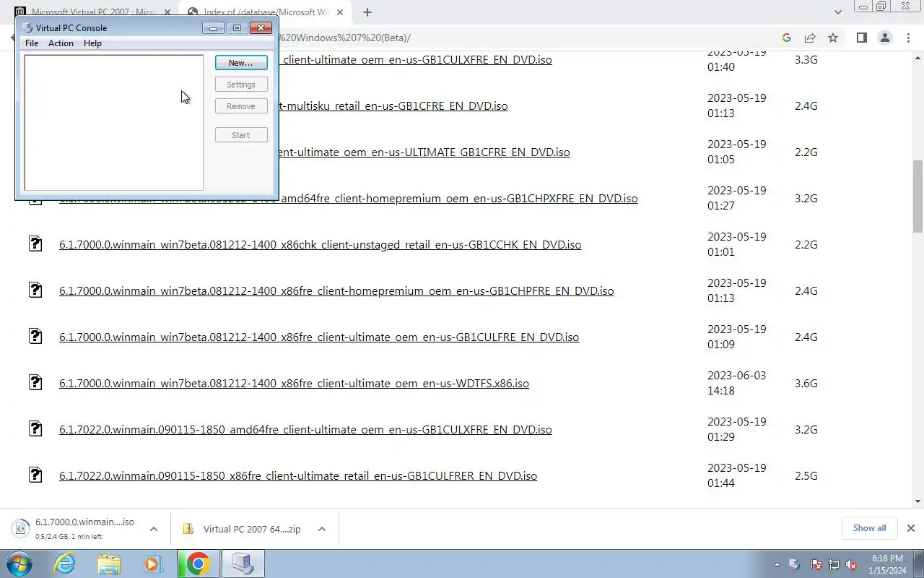
Task: Open the x86chk client-unstaged GB1CCHK link
Action: click(321, 245)
